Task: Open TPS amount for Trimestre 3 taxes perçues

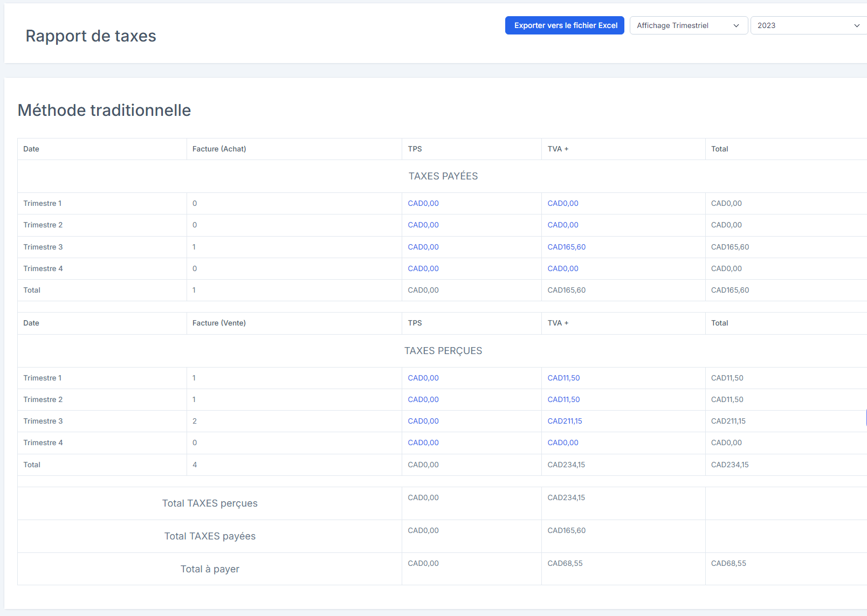Action: tap(423, 421)
